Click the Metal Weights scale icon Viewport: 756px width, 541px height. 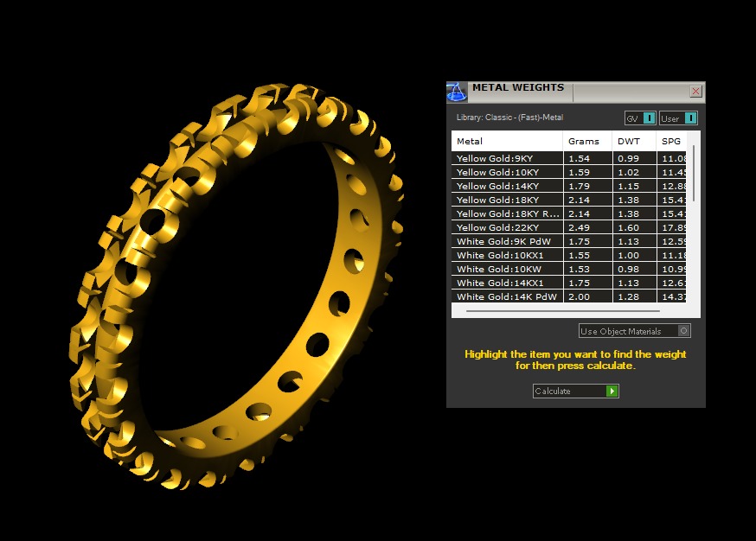point(457,92)
